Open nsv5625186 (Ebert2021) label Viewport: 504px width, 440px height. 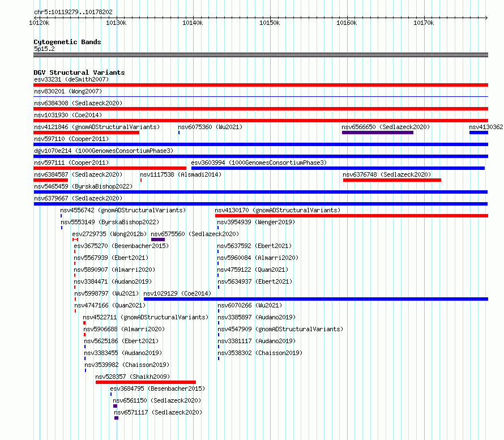tap(121, 341)
